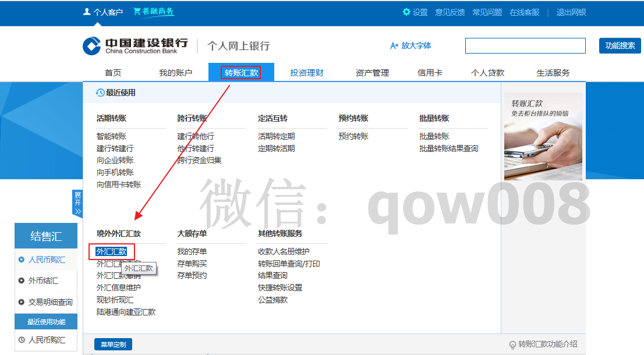
Task: Click the 最近使用 clock icon
Action: click(x=100, y=93)
